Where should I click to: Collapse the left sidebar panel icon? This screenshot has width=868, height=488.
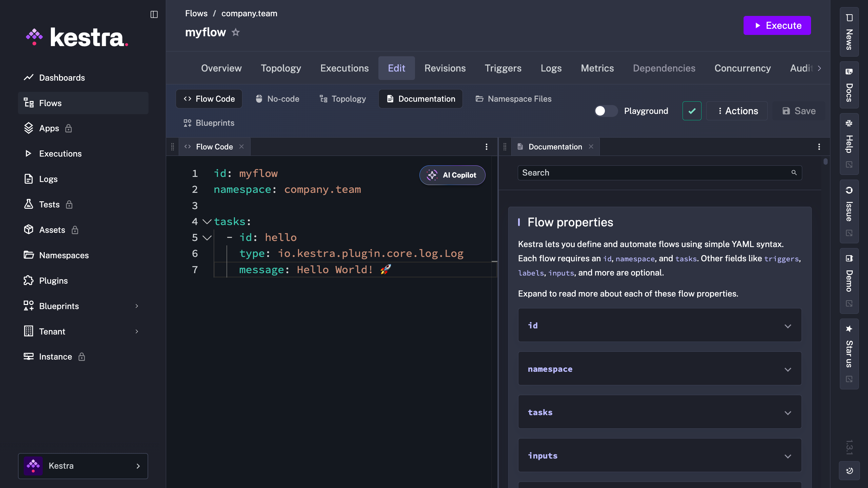(154, 14)
